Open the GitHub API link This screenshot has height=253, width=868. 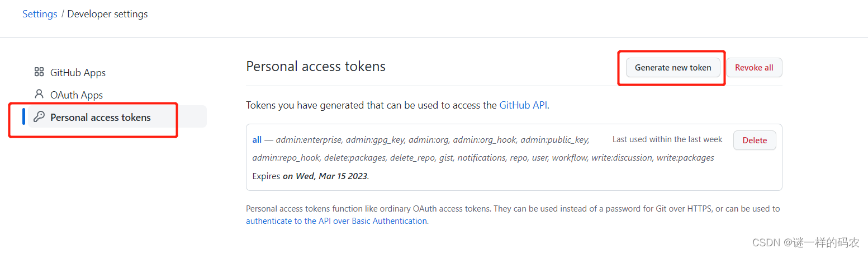click(x=523, y=105)
